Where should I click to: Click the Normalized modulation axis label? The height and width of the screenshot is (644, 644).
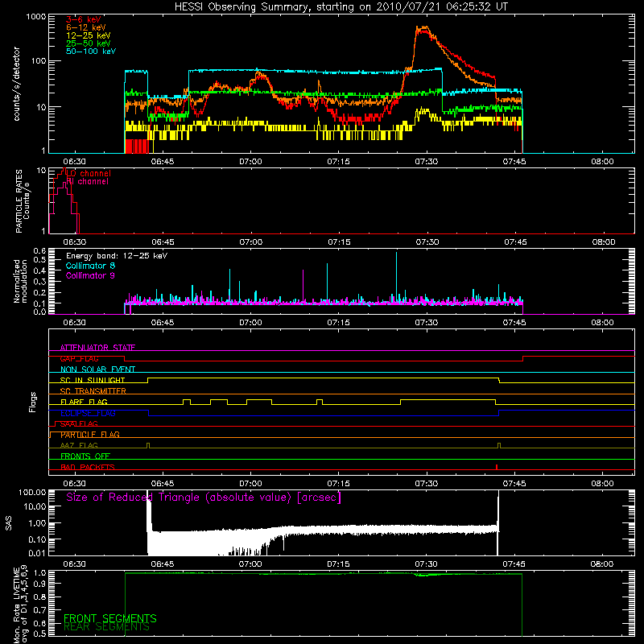tap(20, 281)
